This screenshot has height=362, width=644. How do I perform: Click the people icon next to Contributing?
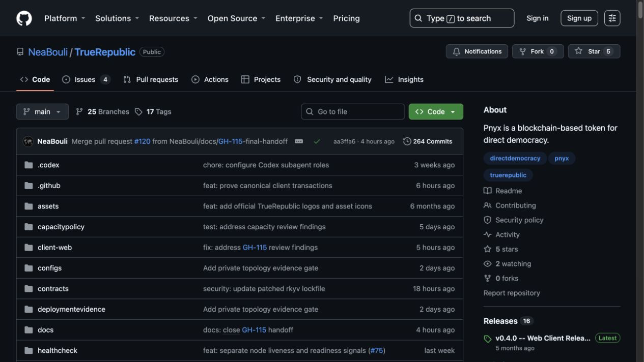point(487,205)
